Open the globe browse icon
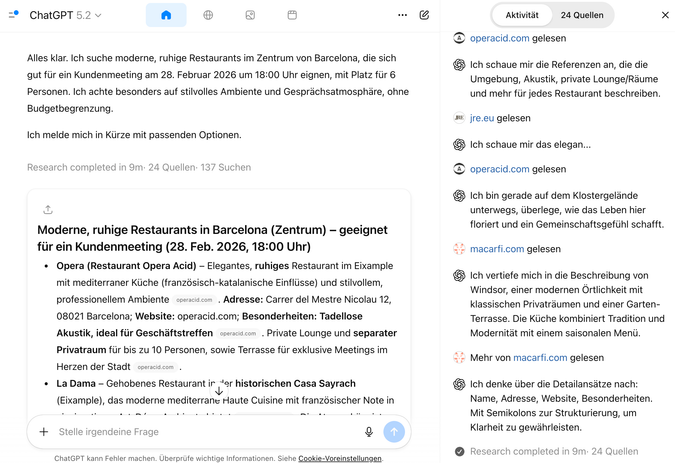Viewport: 675px width, 463px height. click(x=208, y=15)
